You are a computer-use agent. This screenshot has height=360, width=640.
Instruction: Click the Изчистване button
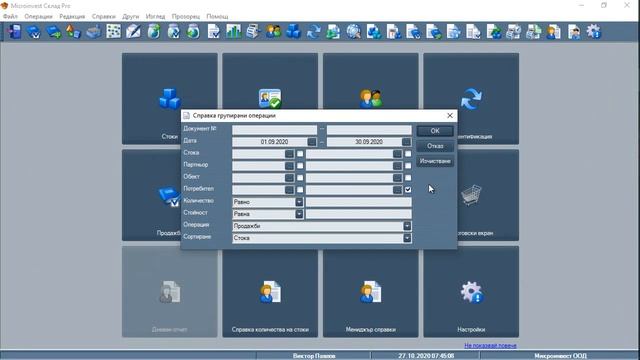point(435,161)
